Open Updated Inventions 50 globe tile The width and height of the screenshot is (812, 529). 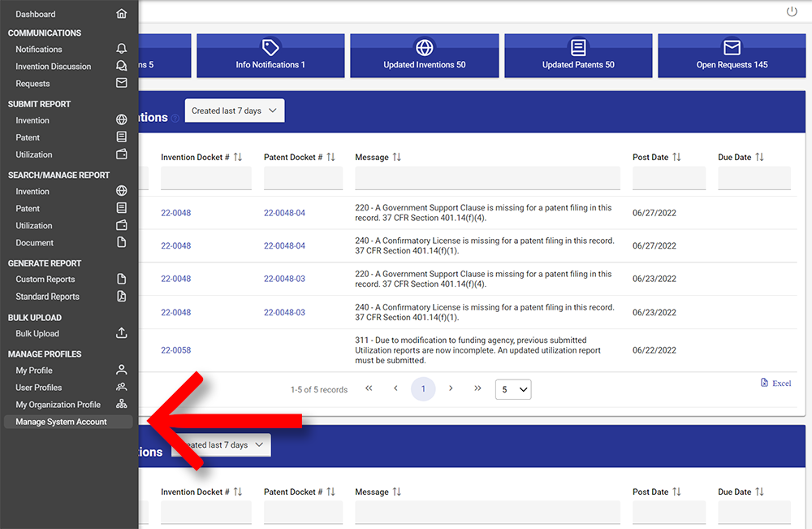tap(424, 56)
